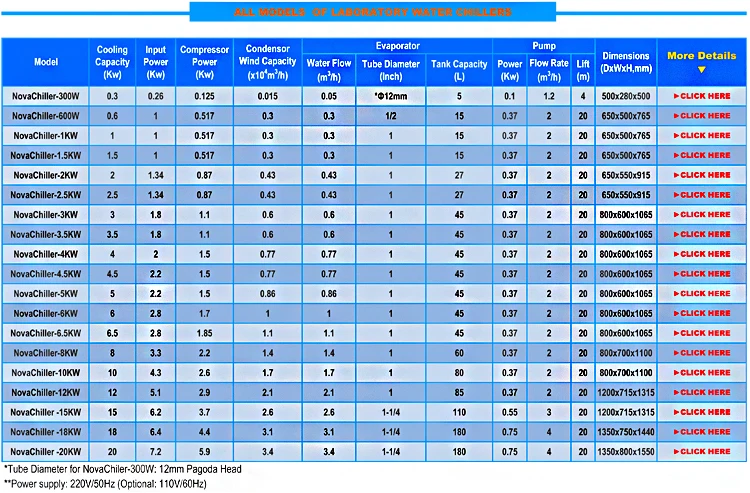This screenshot has height=493, width=750.
Task: Click the 85 tank capacity cell
Action: coord(459,393)
